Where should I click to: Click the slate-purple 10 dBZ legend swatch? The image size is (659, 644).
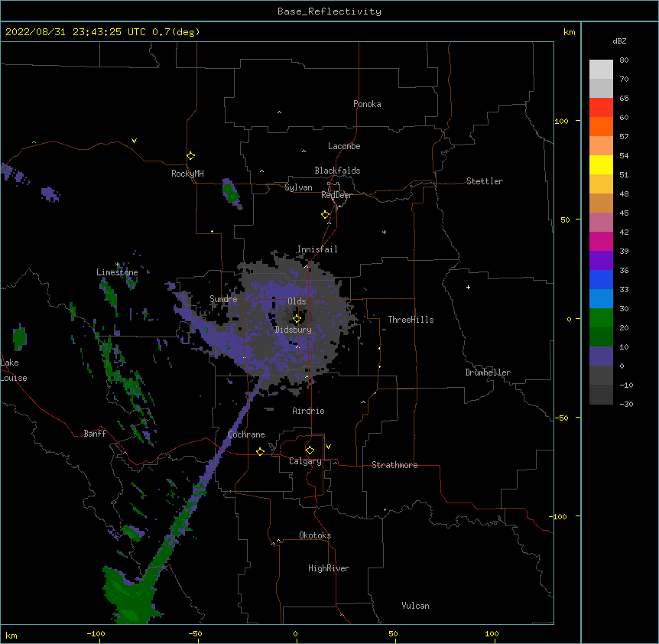point(601,356)
